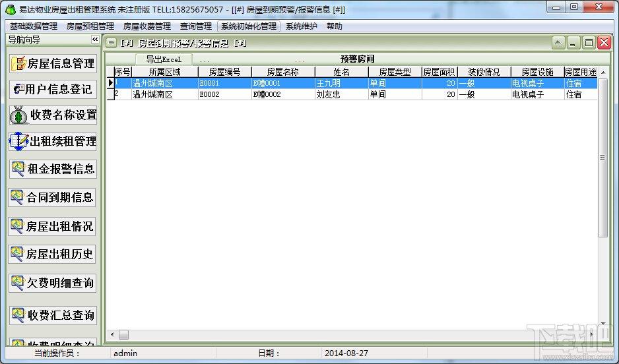Select the money bag 收费名称设置 icon
619x364 pixels.
pyautogui.click(x=18, y=115)
